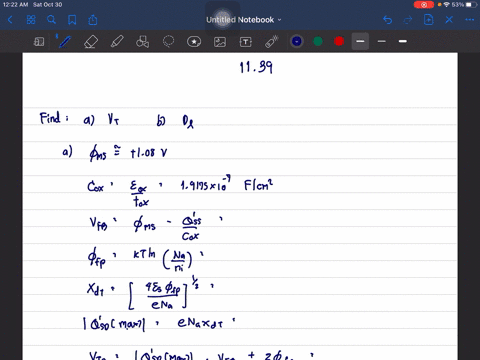Open the page thumbnails grid view
This screenshot has height=360, width=480.
[x=31, y=20]
